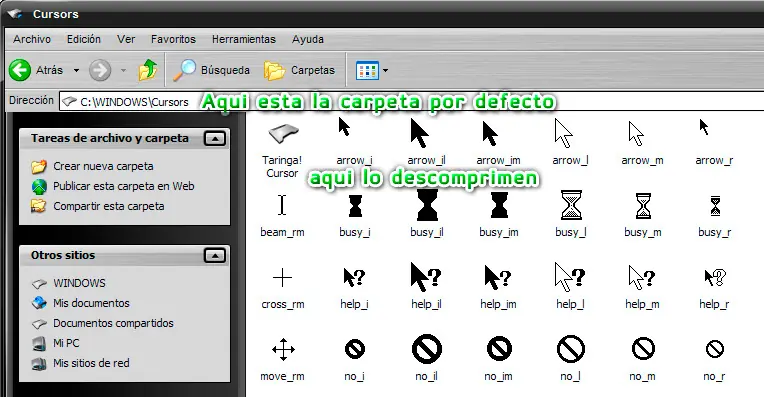The width and height of the screenshot is (764, 397).
Task: Open Mis sitios de red link
Action: 80,363
